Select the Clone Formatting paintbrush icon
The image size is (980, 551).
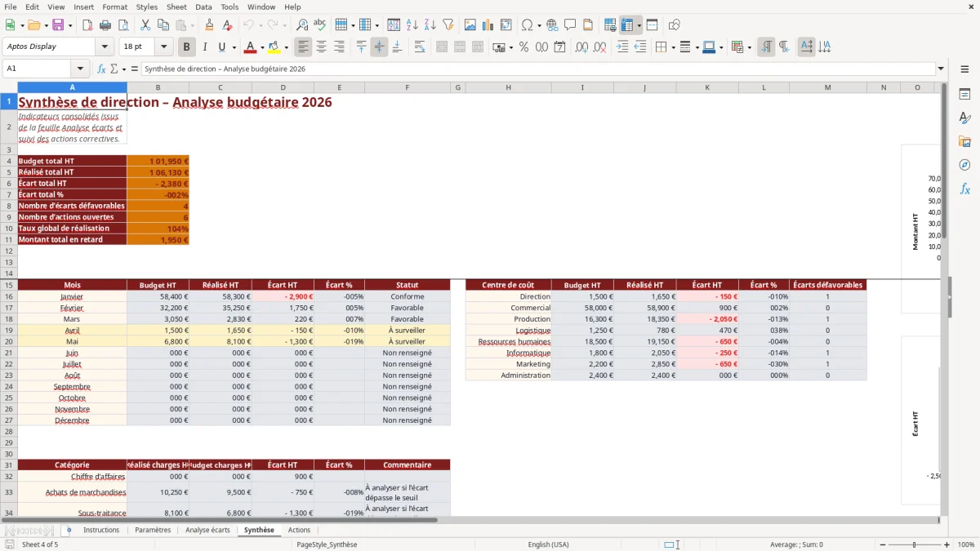210,25
